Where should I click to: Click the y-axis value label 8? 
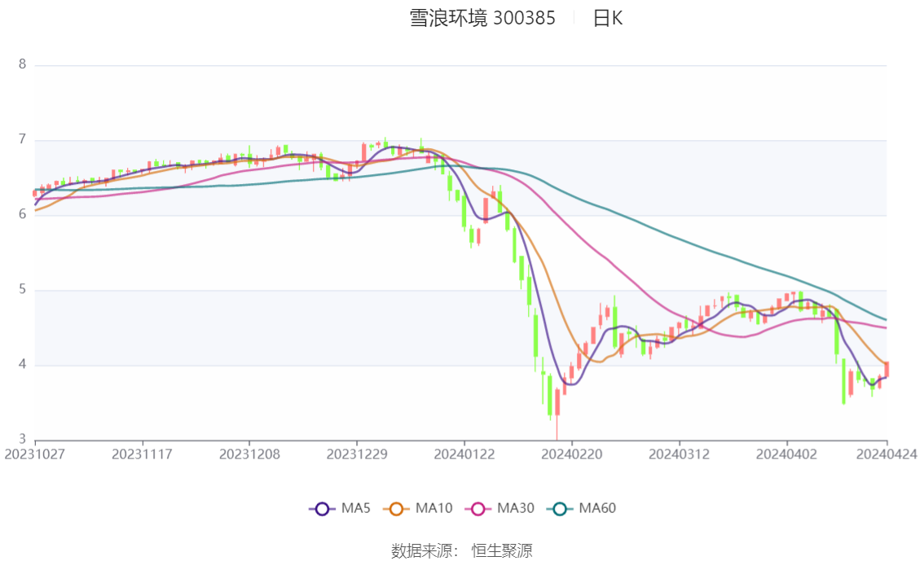[x=22, y=64]
